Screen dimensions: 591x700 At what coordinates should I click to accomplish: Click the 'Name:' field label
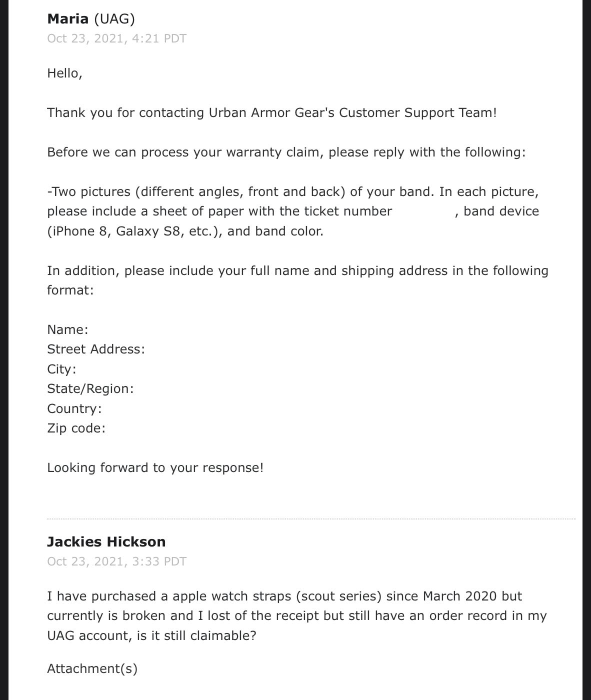pyautogui.click(x=67, y=330)
